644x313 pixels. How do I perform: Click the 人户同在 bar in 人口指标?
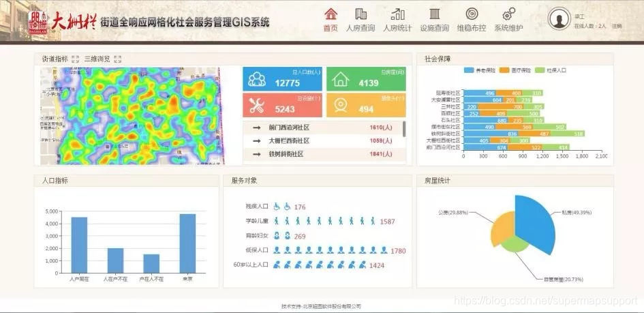point(79,245)
